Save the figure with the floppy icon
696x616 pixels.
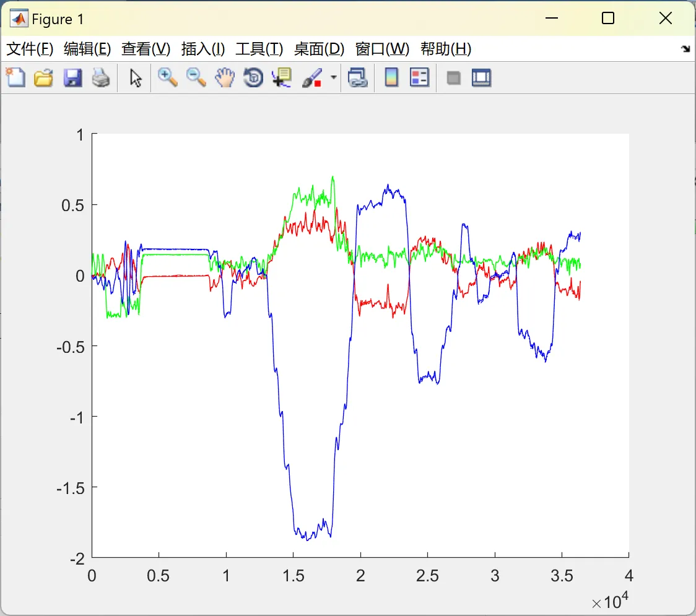(x=72, y=77)
